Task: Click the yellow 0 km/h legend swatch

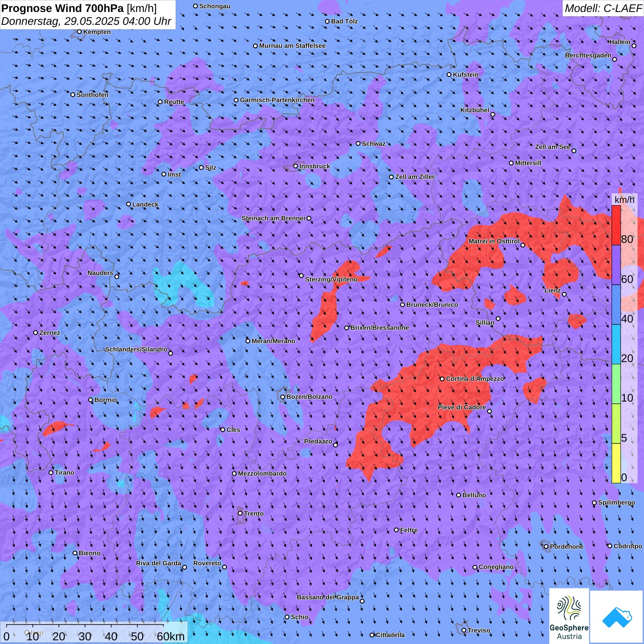Action: pos(616,463)
